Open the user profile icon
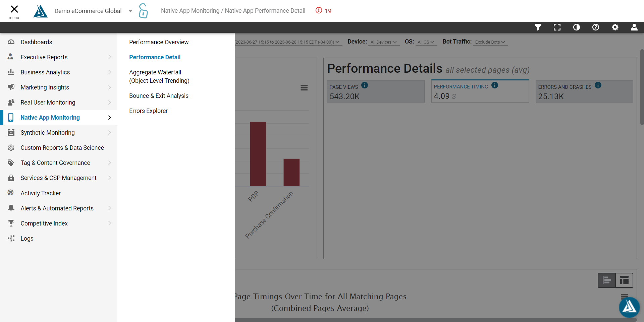The image size is (644, 322). point(634,27)
